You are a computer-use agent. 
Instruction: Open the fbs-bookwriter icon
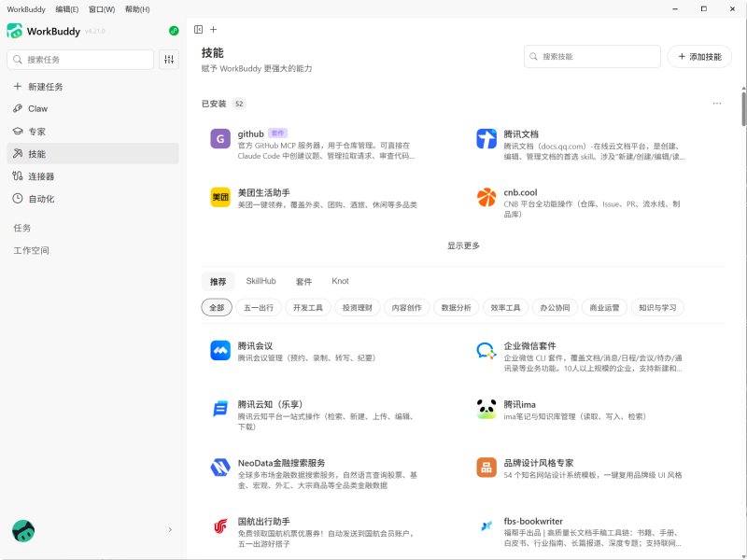[486, 526]
